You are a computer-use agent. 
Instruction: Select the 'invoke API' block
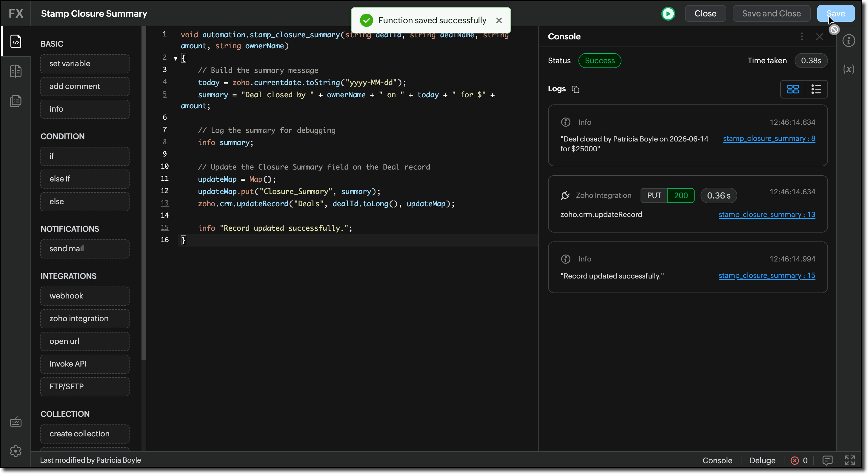(x=84, y=364)
